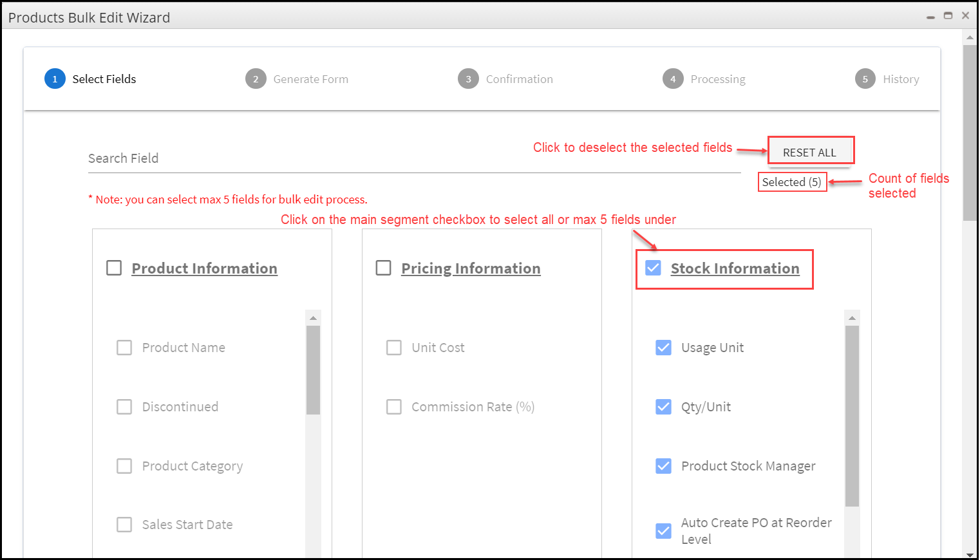Click step 3 circle for Confirmation

[x=468, y=79]
